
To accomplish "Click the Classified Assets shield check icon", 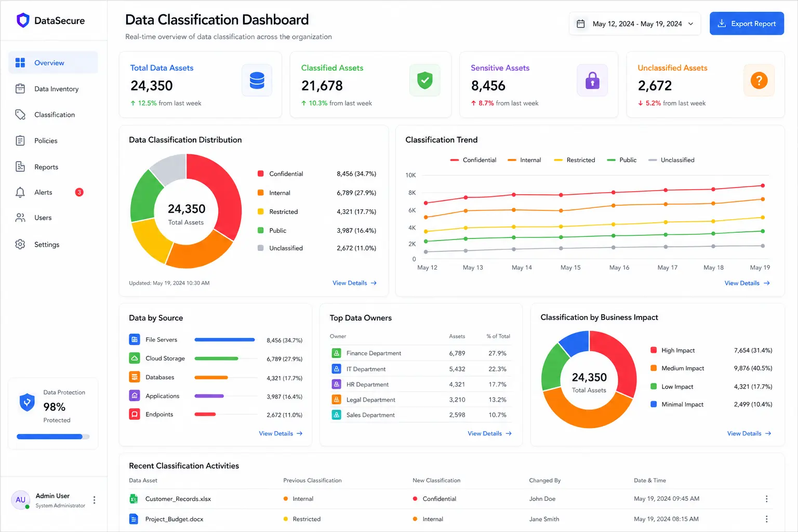I will 425,81.
